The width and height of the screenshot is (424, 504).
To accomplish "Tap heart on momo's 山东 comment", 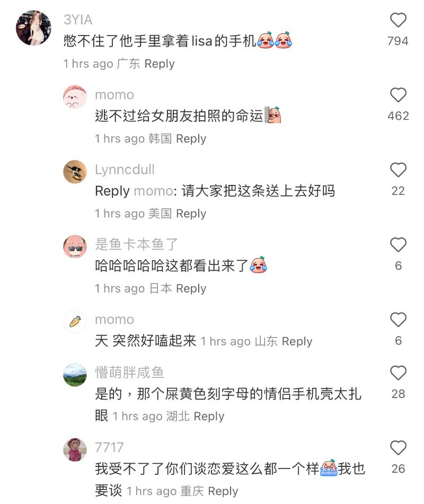I will coord(398,320).
